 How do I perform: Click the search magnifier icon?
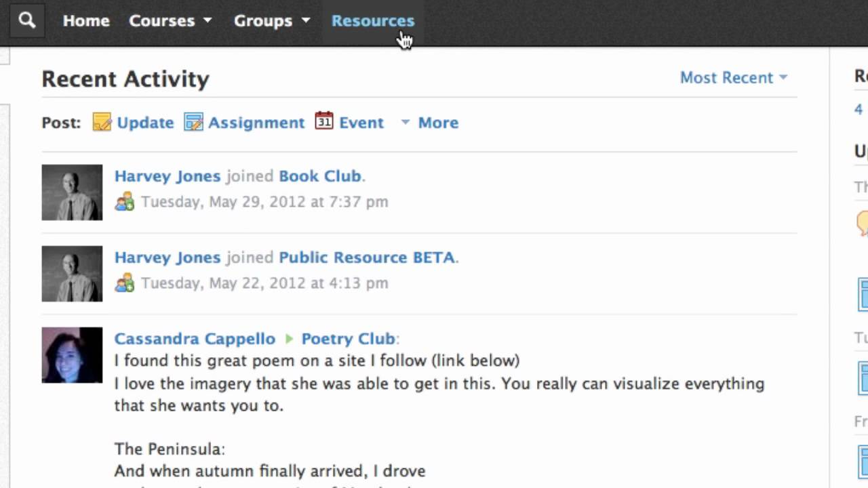coord(26,20)
